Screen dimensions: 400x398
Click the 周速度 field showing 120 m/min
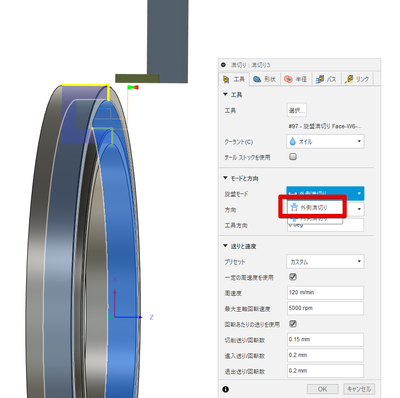coord(325,293)
